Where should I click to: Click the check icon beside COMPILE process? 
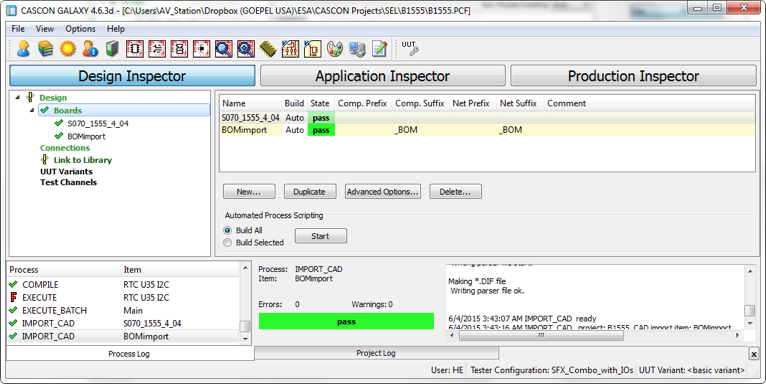point(13,284)
